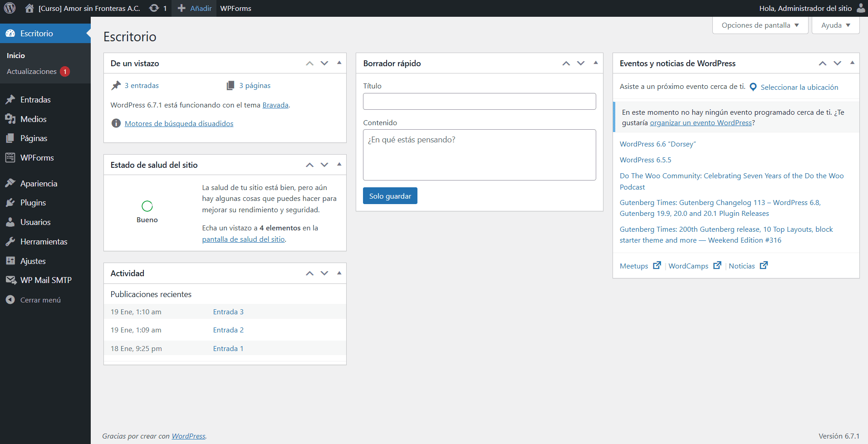Screen dimensions: 868x444
Task: Toggle the De un vistazo panel
Action: (x=339, y=63)
